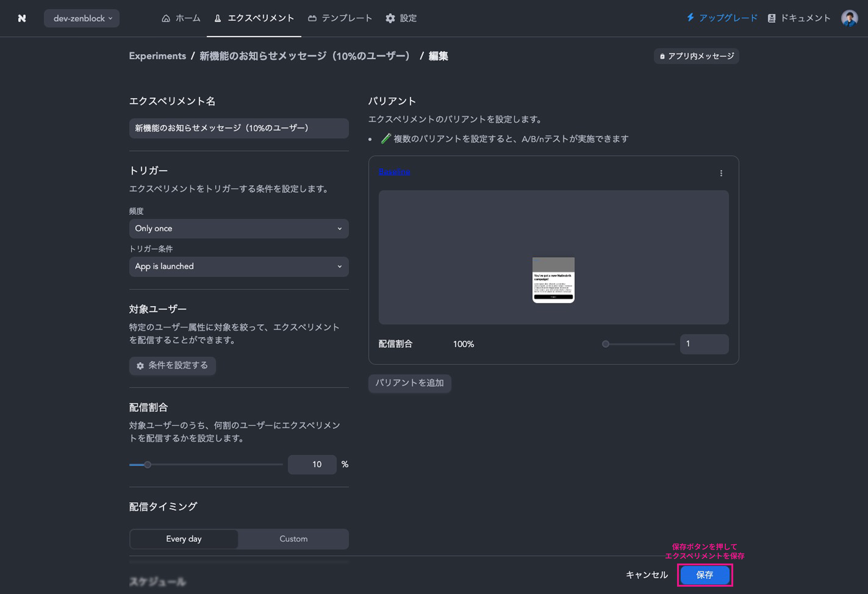Click the documentation book icon
Image resolution: width=868 pixels, height=594 pixels.
point(771,18)
